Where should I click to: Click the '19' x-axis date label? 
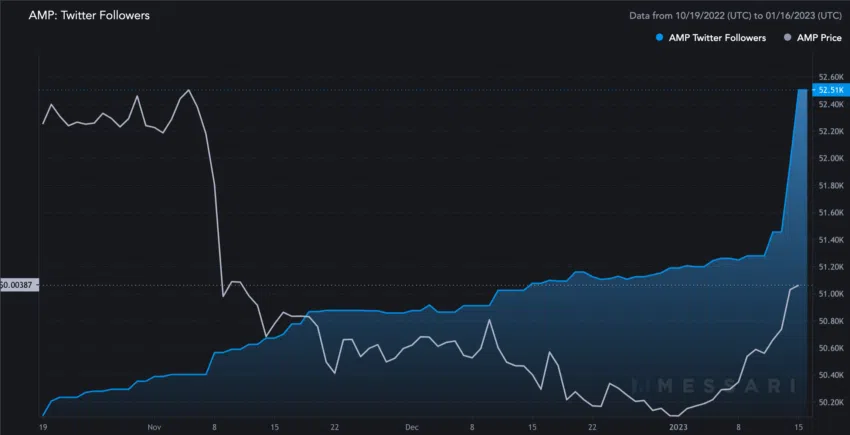pos(43,427)
